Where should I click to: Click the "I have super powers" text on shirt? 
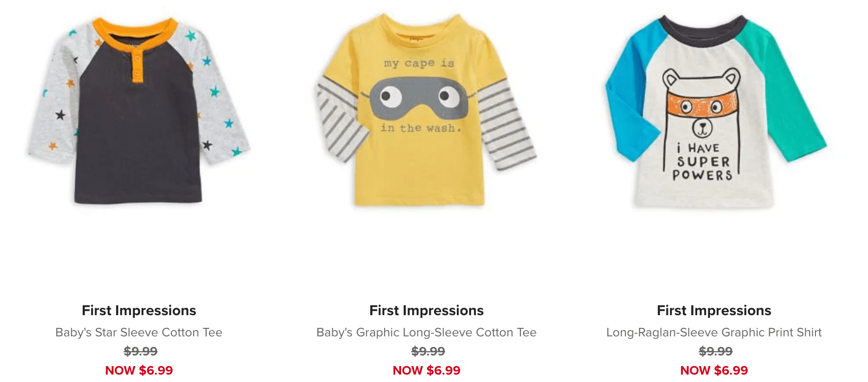(703, 162)
